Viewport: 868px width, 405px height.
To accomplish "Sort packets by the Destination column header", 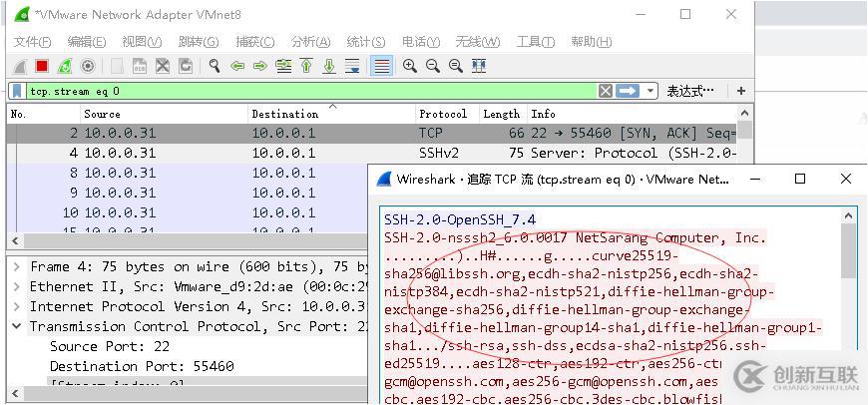I will click(332, 114).
